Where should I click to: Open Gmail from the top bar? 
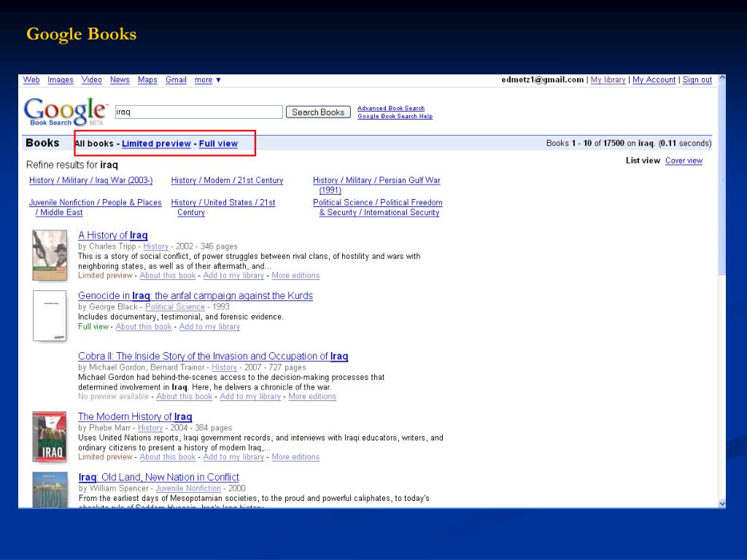click(x=176, y=80)
